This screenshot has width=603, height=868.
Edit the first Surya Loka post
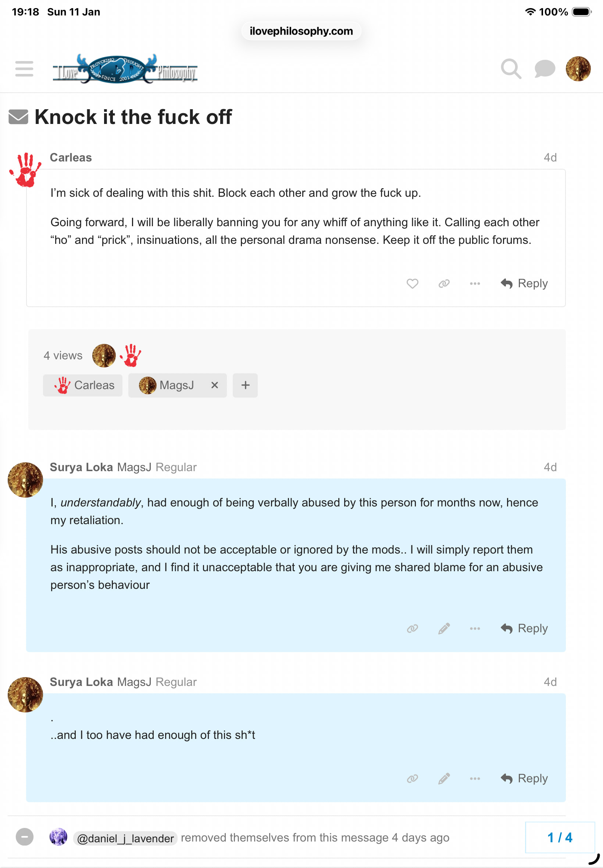click(x=444, y=629)
